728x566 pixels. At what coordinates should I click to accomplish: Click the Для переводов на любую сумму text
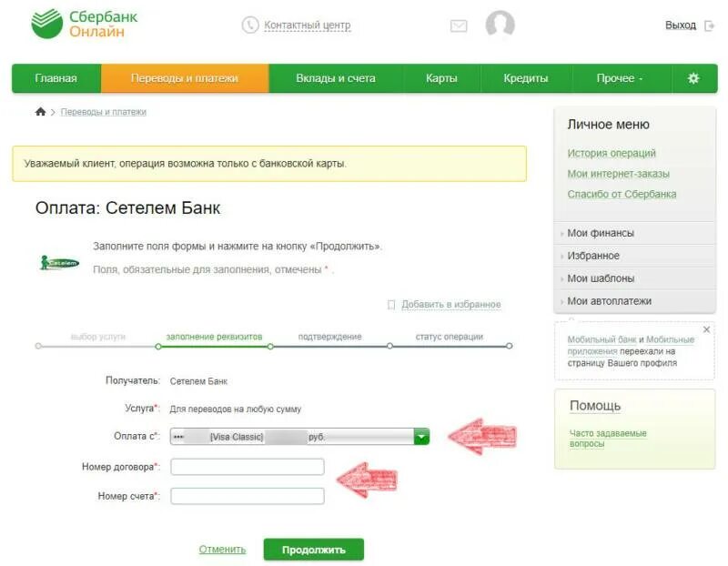236,409
